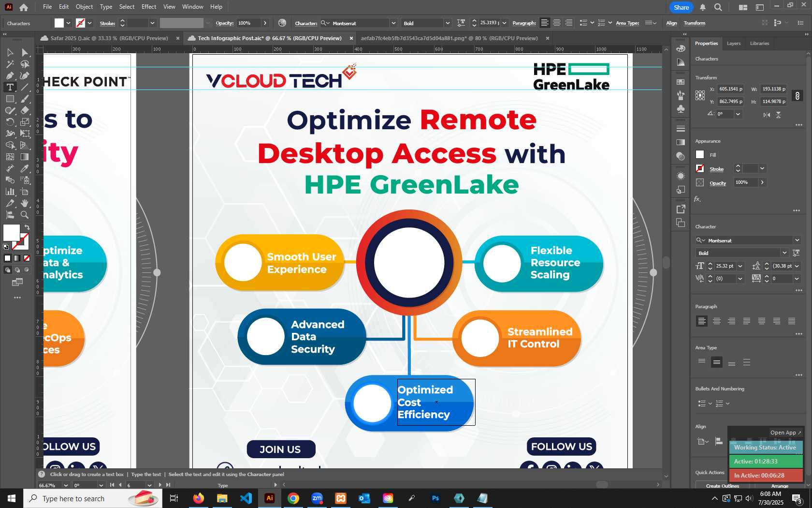Select the Artboard tool
This screenshot has width=812, height=508.
[x=25, y=192]
